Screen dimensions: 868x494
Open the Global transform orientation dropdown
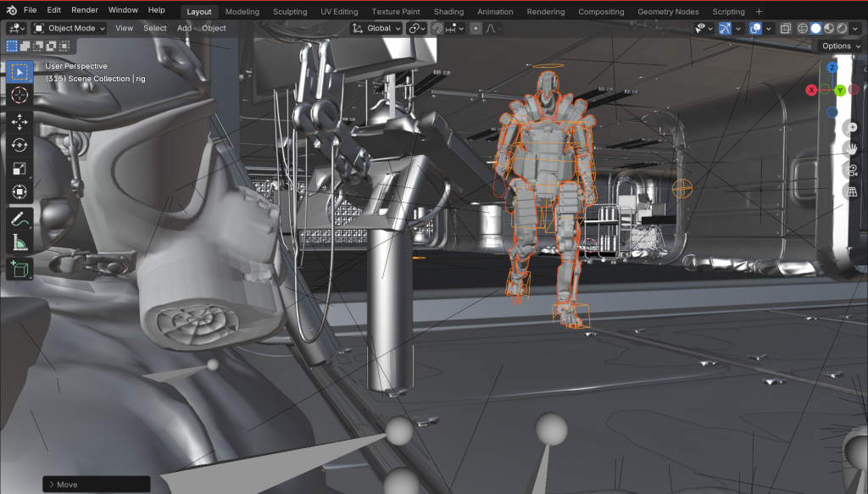coord(377,28)
